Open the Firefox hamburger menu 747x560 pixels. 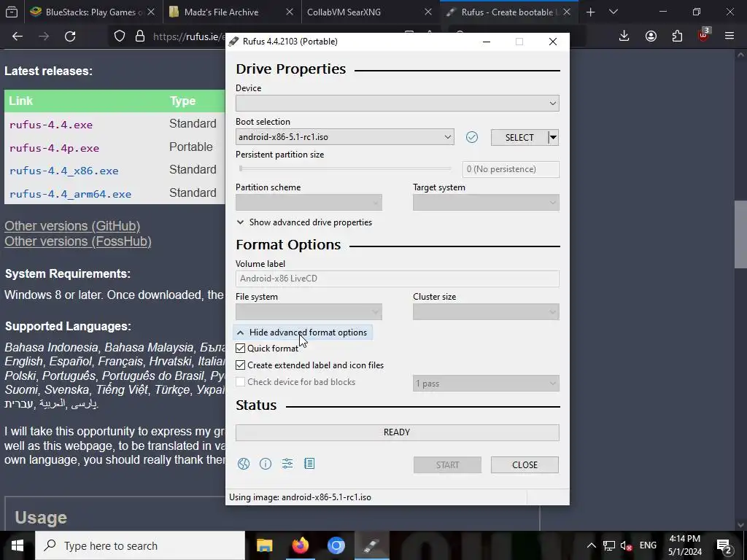point(729,36)
